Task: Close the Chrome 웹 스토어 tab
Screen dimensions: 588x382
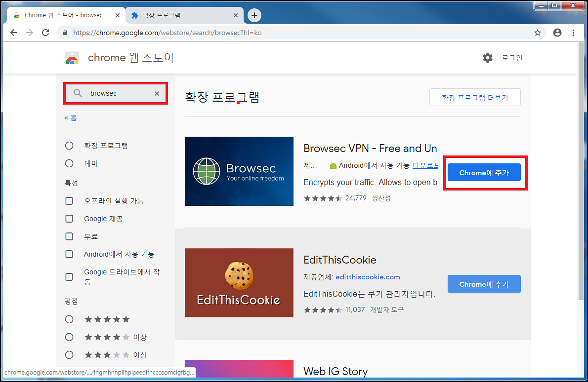Action: click(x=118, y=15)
